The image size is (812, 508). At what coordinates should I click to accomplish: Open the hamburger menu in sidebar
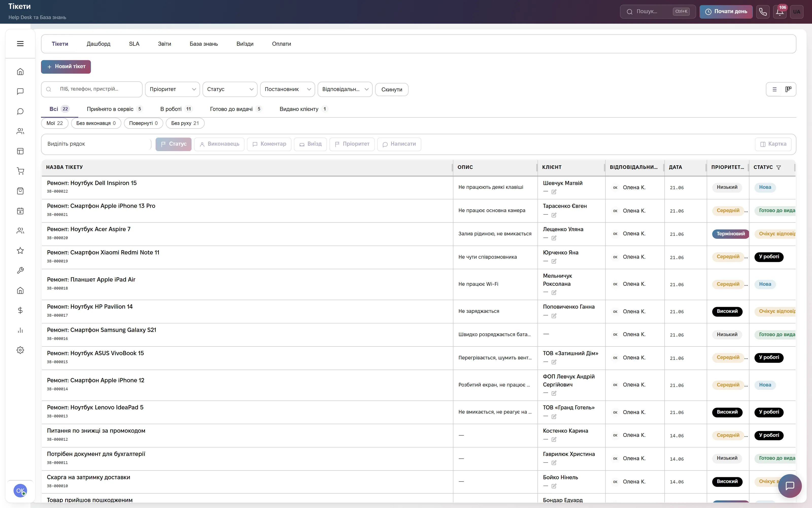coord(20,44)
